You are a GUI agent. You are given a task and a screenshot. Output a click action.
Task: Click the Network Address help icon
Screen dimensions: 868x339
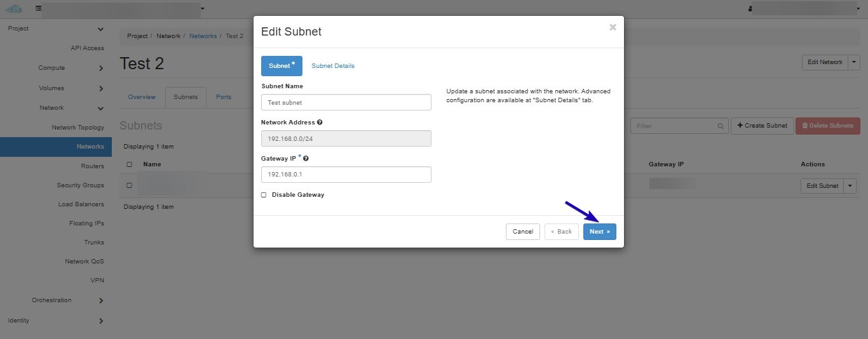coord(320,122)
